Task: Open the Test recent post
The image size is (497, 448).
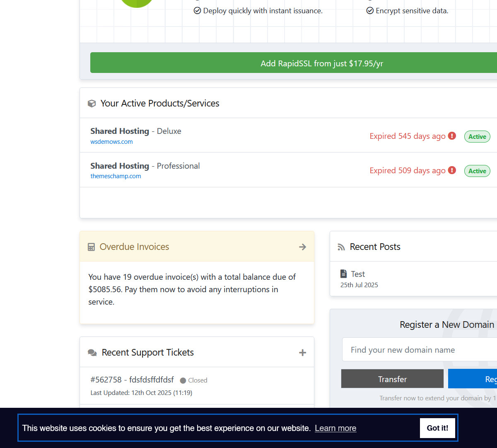Action: (358, 274)
